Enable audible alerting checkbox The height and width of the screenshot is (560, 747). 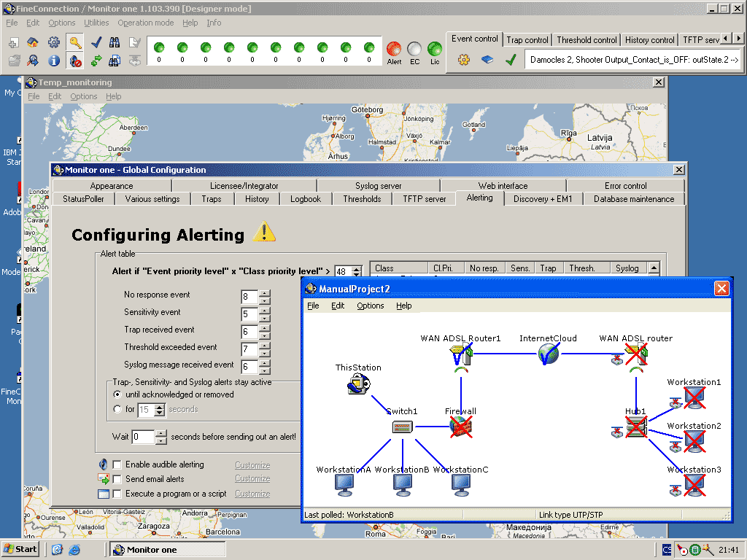coord(117,464)
